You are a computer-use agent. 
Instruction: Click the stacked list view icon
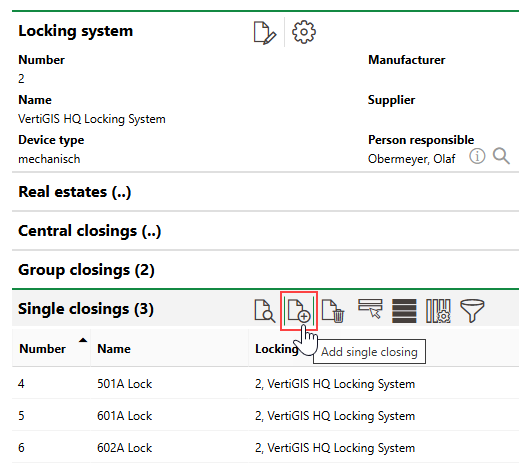[404, 311]
